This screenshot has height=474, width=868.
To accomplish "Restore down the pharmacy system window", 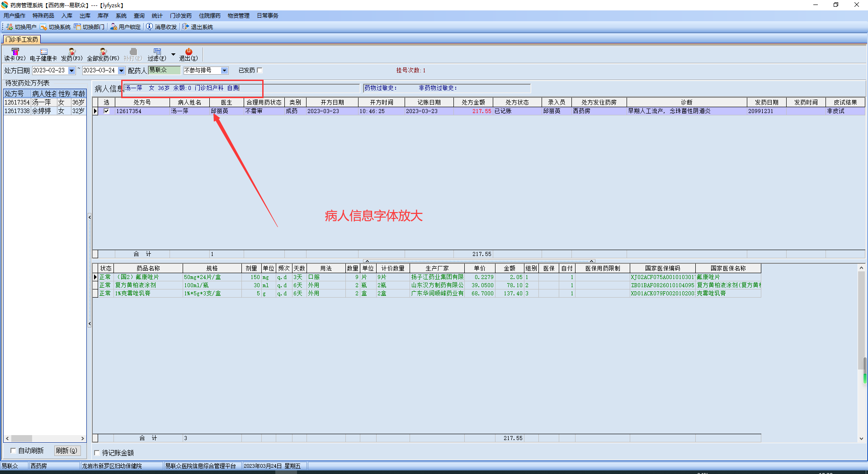I will pos(836,5).
